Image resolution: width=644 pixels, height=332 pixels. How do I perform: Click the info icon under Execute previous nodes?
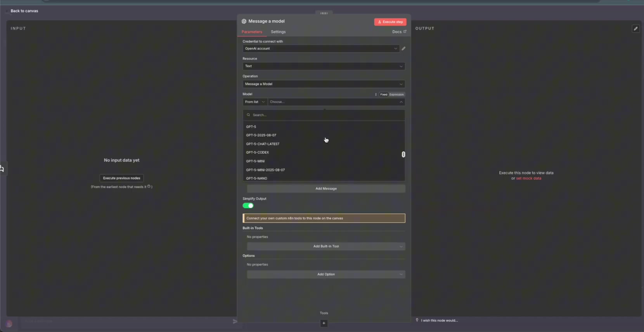[149, 187]
